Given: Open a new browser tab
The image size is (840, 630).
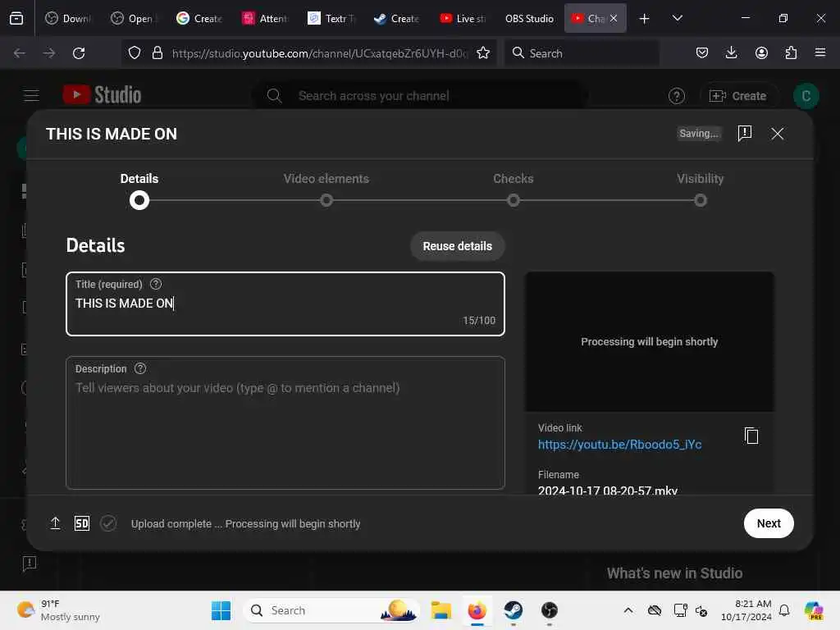Looking at the screenshot, I should [x=644, y=18].
